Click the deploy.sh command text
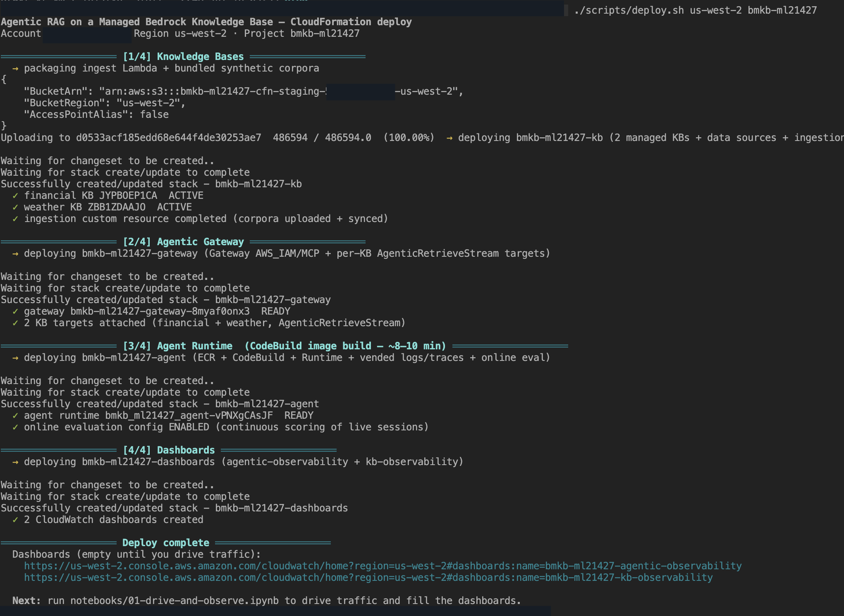This screenshot has width=844, height=616. pyautogui.click(x=695, y=10)
